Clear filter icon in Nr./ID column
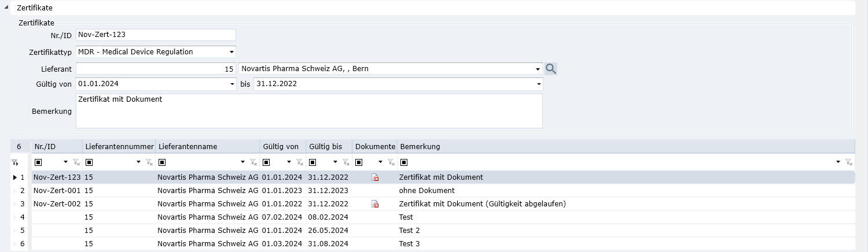The width and height of the screenshot is (868, 252). pyautogui.click(x=75, y=162)
